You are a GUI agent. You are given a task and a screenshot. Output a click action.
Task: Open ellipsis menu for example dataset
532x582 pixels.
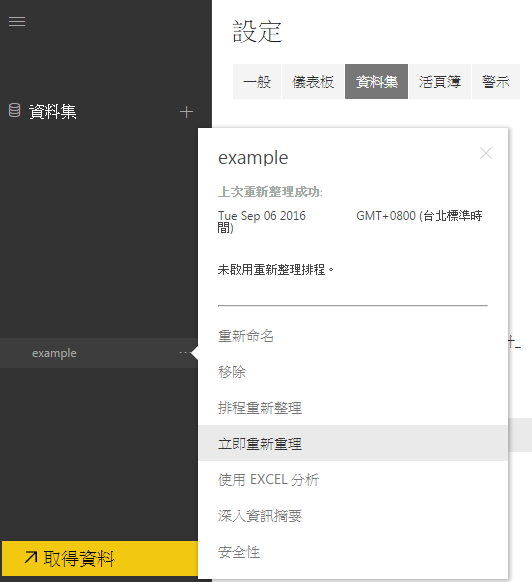coord(183,353)
